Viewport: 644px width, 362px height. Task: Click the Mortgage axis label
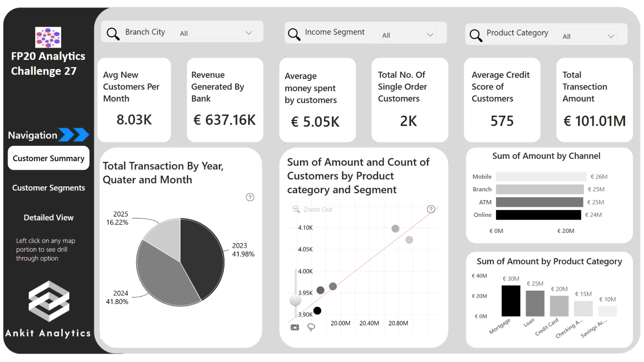(x=499, y=326)
